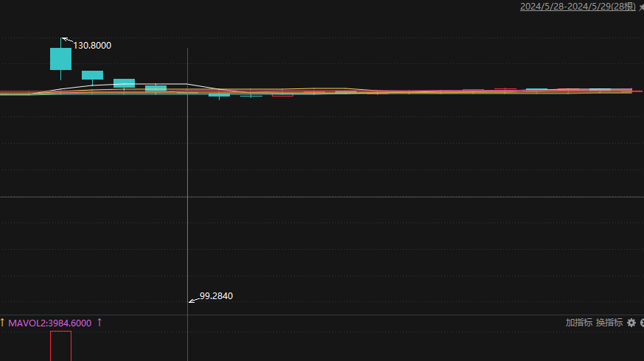Select the large cyan candlestick below 130.8000
Screen dimensions: 644x361
[x=60, y=59]
